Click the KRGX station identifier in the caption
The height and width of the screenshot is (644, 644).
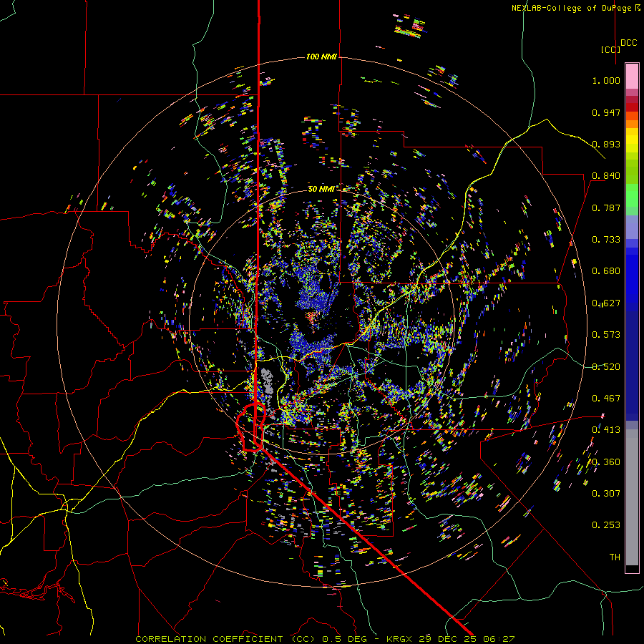(x=401, y=639)
